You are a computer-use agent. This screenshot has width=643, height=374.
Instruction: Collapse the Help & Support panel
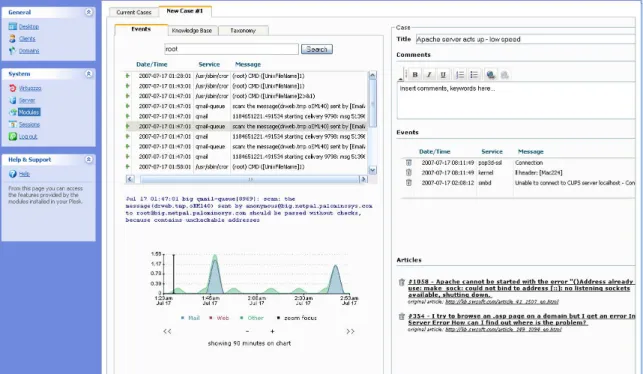tap(89, 160)
